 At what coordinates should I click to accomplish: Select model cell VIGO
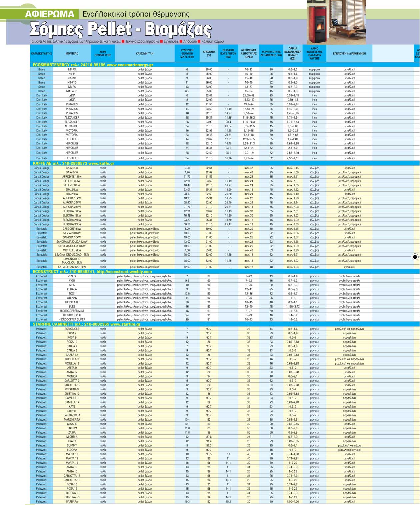72,281
